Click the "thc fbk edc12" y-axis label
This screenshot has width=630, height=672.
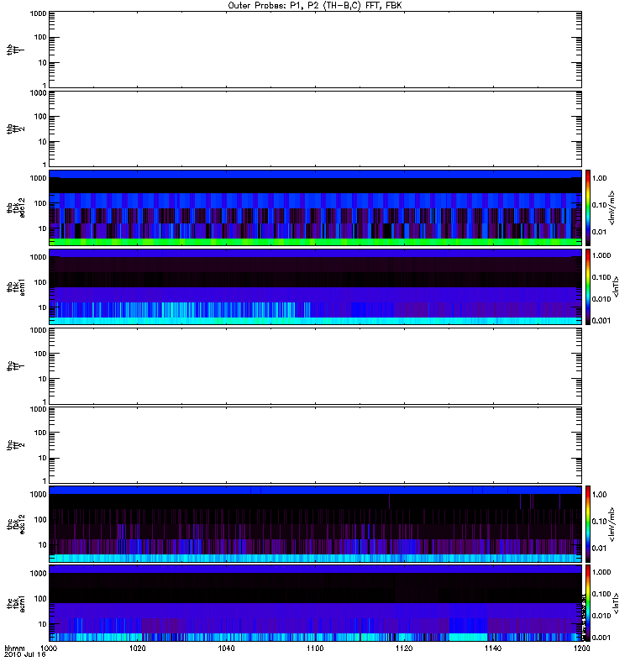[16, 523]
